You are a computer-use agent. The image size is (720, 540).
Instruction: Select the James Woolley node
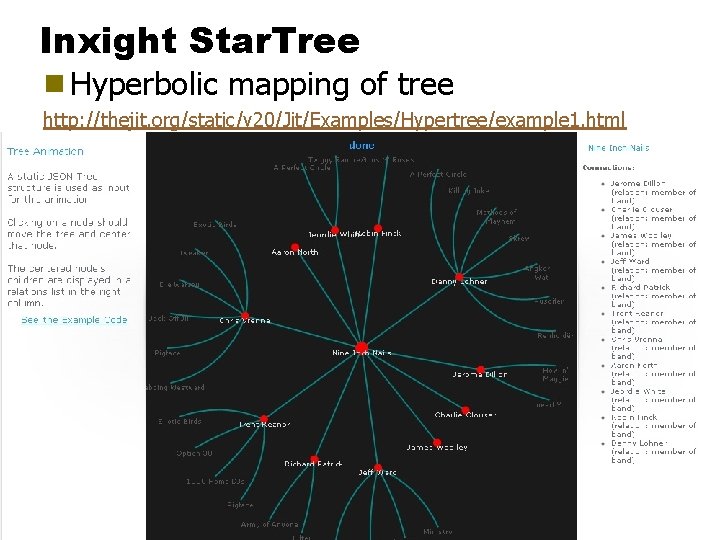(x=437, y=442)
